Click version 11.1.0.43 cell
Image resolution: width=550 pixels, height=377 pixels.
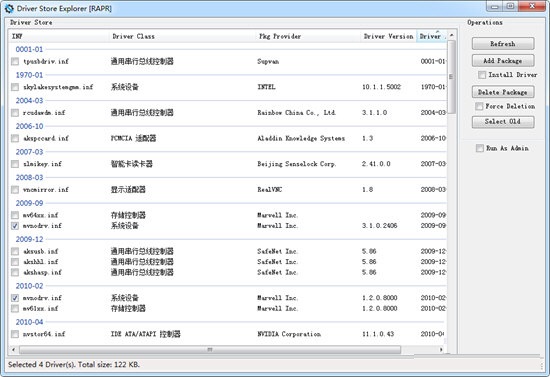tap(378, 334)
